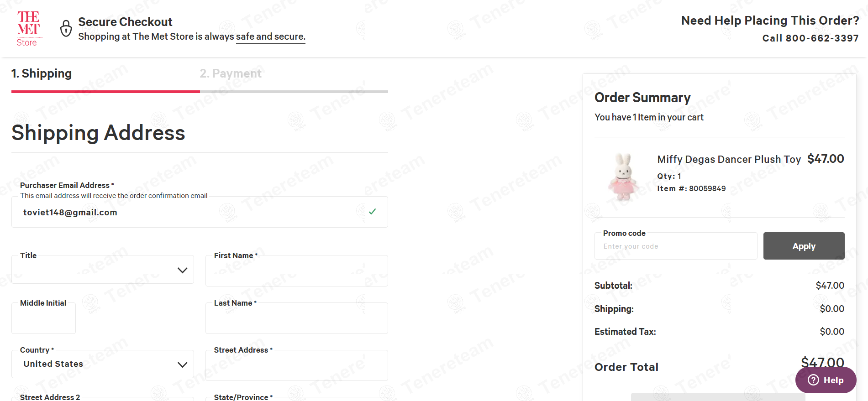The width and height of the screenshot is (868, 401).
Task: Click into the Last Name field
Action: 296,320
